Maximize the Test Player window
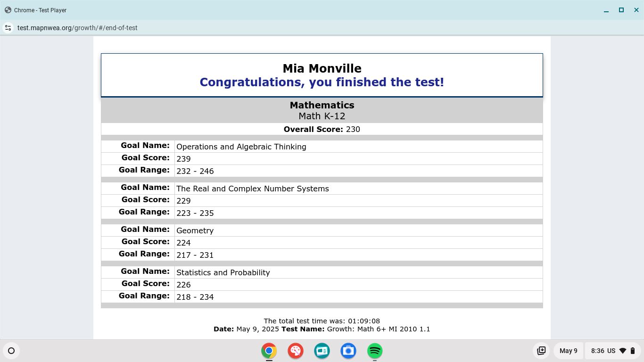 [x=621, y=10]
